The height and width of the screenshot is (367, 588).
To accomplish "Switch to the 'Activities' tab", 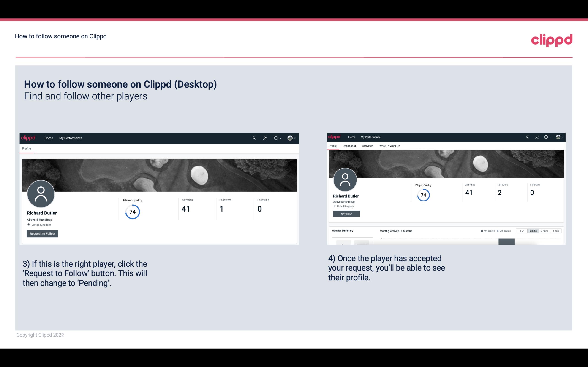I will [x=367, y=146].
